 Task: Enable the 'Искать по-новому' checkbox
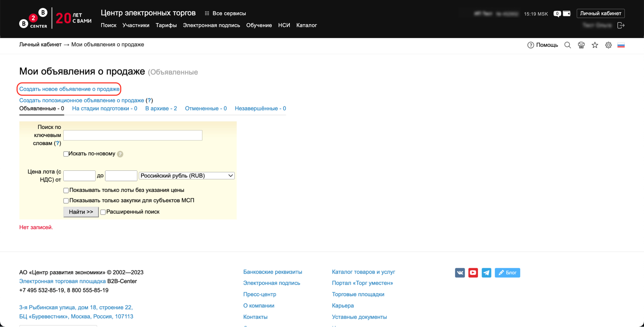coord(66,154)
